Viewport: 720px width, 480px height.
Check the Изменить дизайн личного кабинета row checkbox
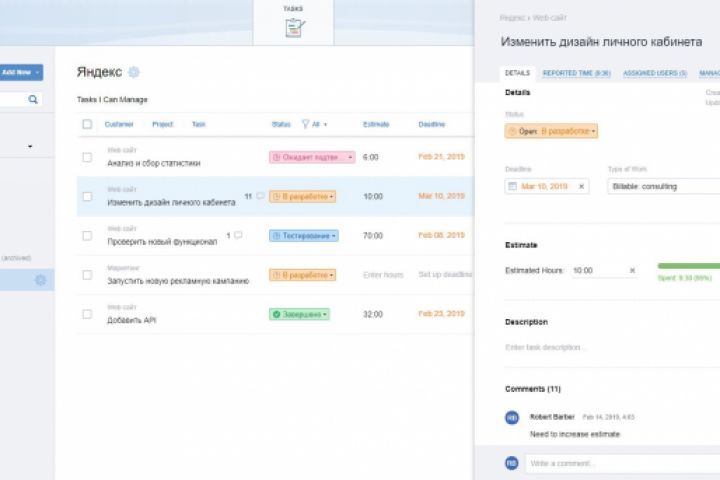pos(87,196)
